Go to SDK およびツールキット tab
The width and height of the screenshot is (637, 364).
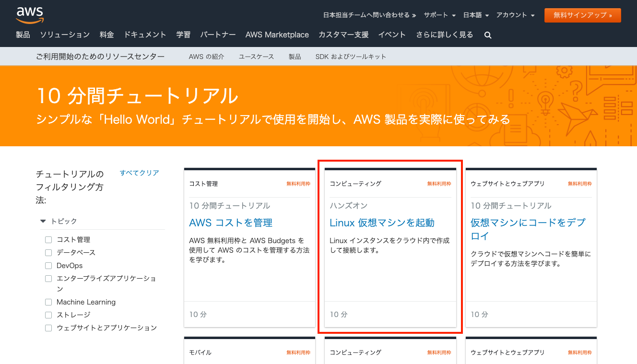[x=351, y=57]
